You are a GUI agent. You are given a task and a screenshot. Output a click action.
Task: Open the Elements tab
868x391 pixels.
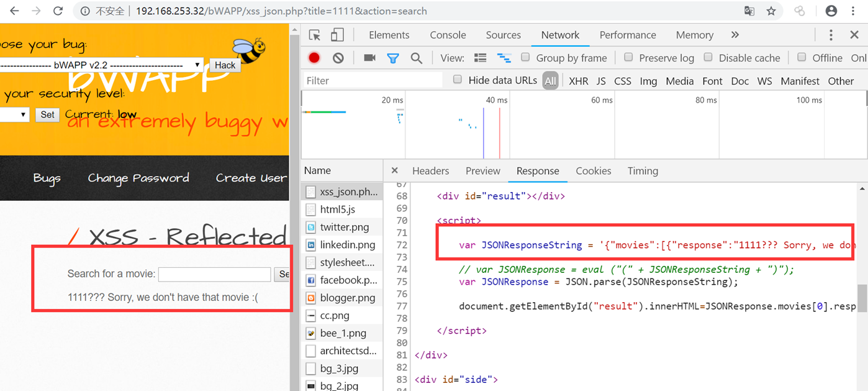[389, 35]
